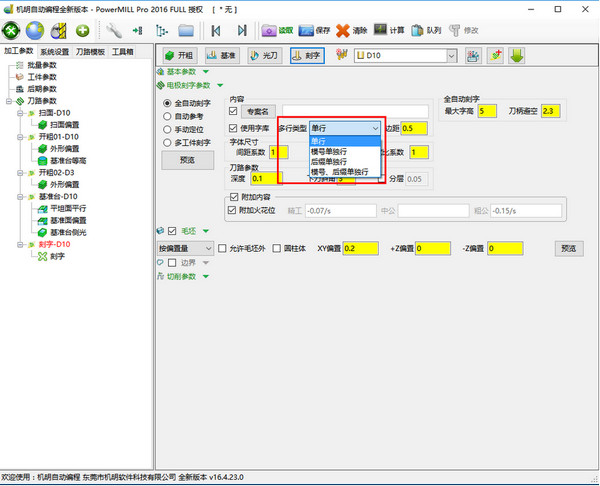Switch to the 系统设置 tab
The image size is (600, 486).
click(55, 52)
